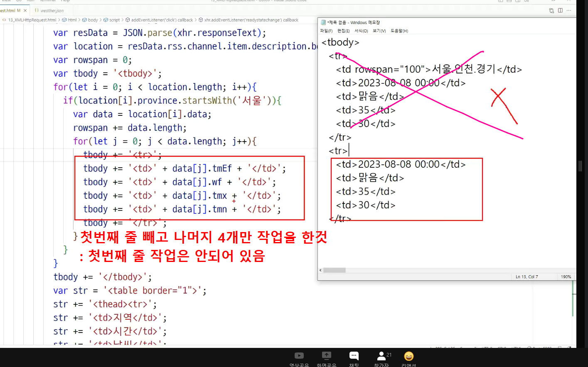Click the '<td>시간</td>' code line
Viewport: 588px width, 367px height.
[x=110, y=331]
